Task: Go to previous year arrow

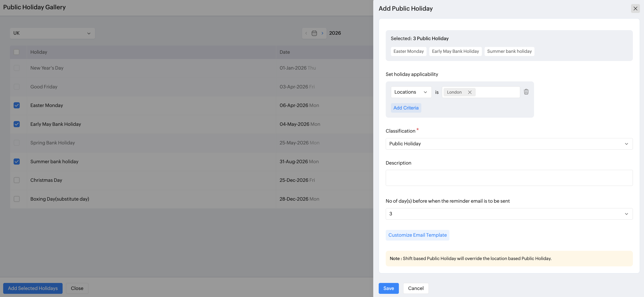Action: [306, 33]
